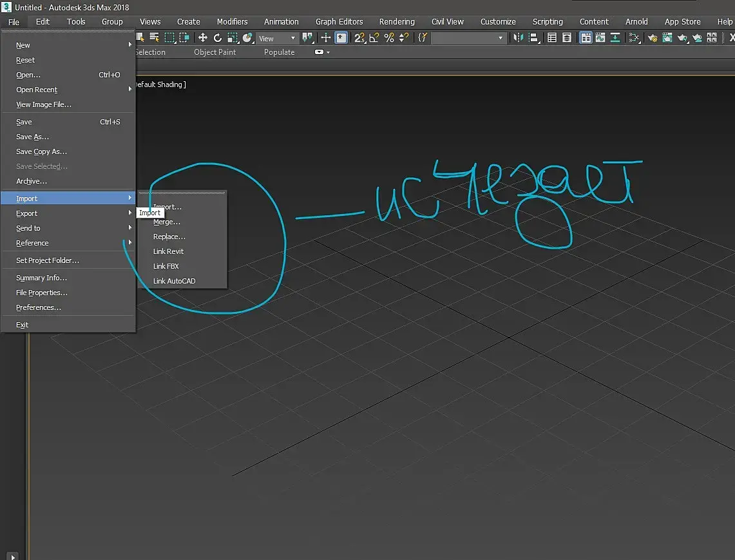
Task: Activate the Rotate tool icon
Action: [x=218, y=38]
